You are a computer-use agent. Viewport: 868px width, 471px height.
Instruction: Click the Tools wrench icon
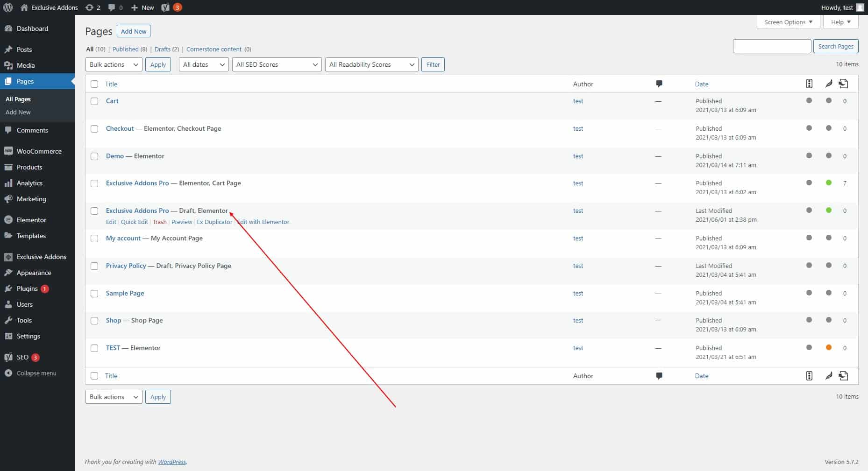pyautogui.click(x=8, y=320)
